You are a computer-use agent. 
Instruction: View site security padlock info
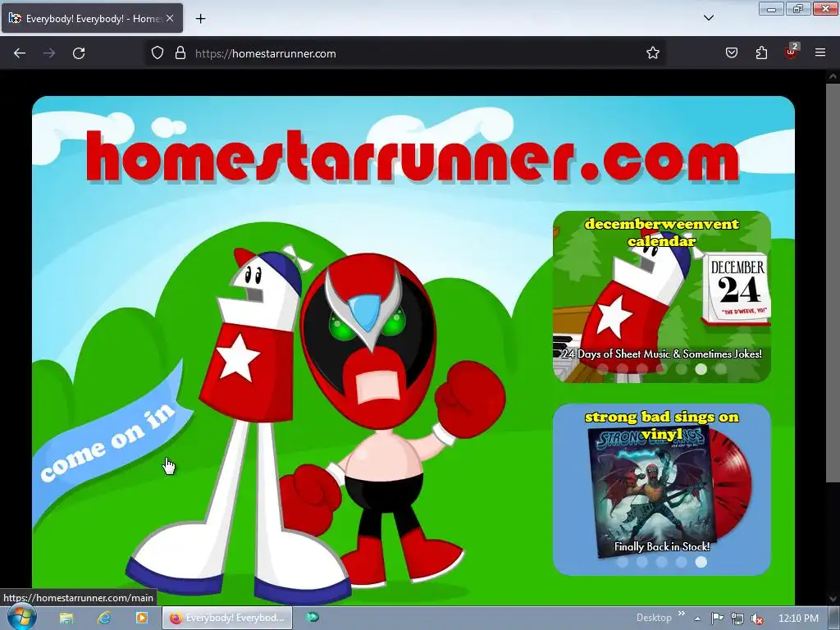(x=180, y=53)
